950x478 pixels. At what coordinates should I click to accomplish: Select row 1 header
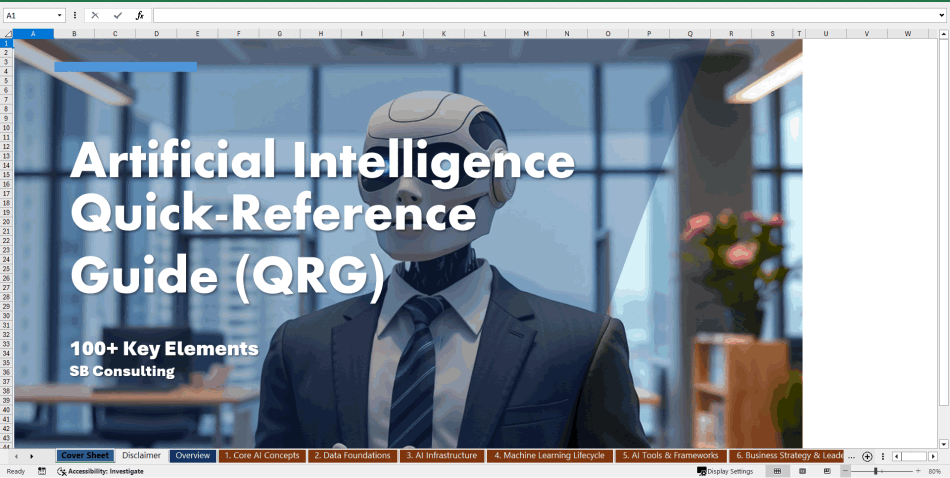pos(7,43)
